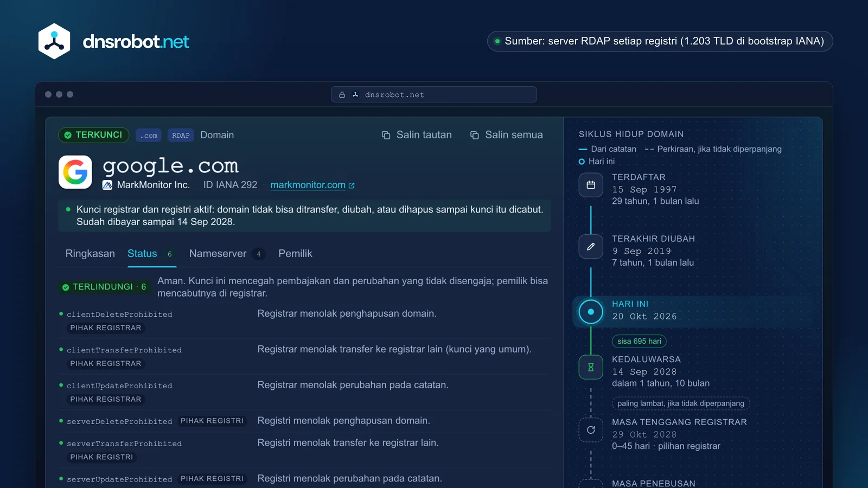Click the clientDeleteProhibited status code
Screen dimensions: 868x488
119,314
